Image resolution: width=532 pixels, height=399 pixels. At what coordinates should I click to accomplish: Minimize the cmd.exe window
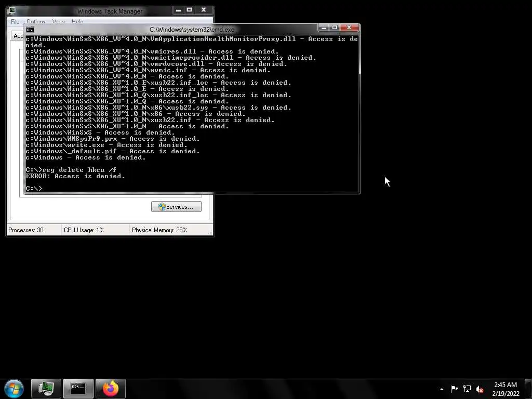click(x=324, y=28)
